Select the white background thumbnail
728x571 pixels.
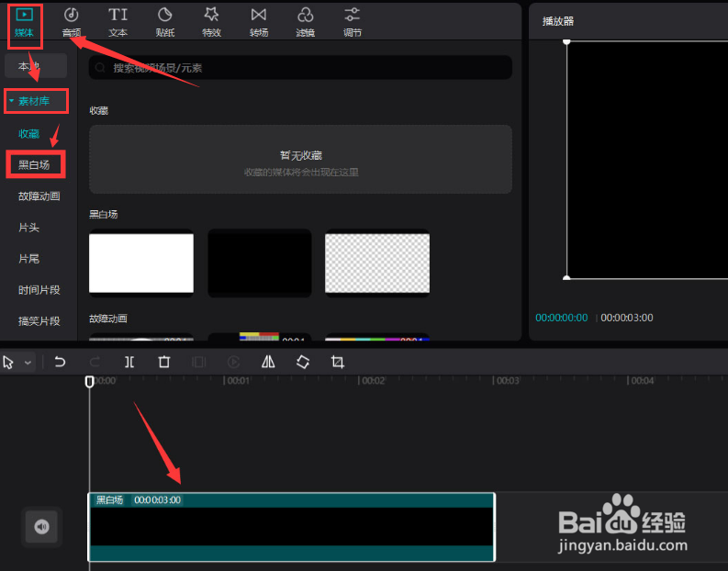click(141, 263)
